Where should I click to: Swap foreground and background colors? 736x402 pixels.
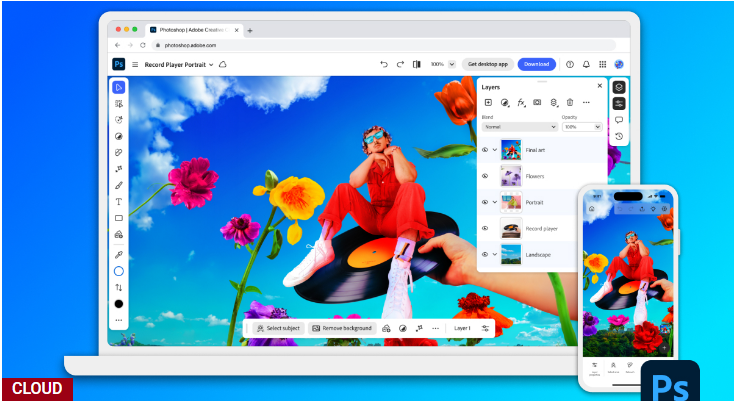[x=119, y=287]
